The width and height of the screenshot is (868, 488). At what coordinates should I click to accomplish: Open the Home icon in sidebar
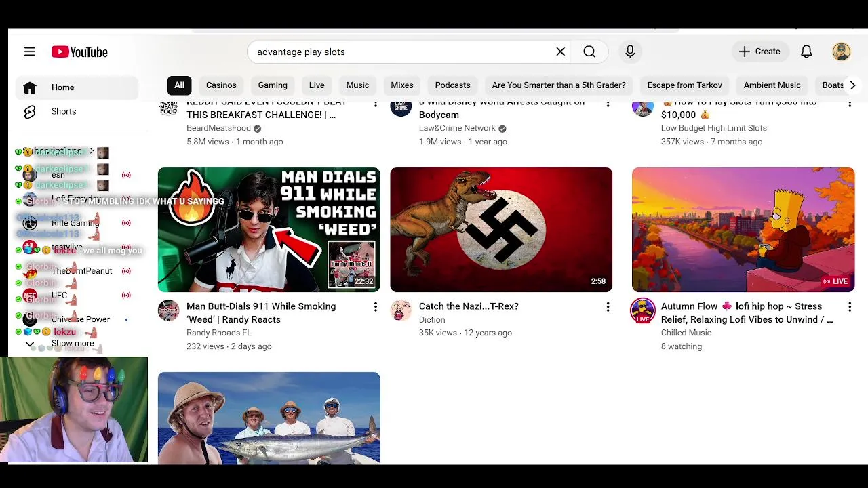tap(30, 87)
